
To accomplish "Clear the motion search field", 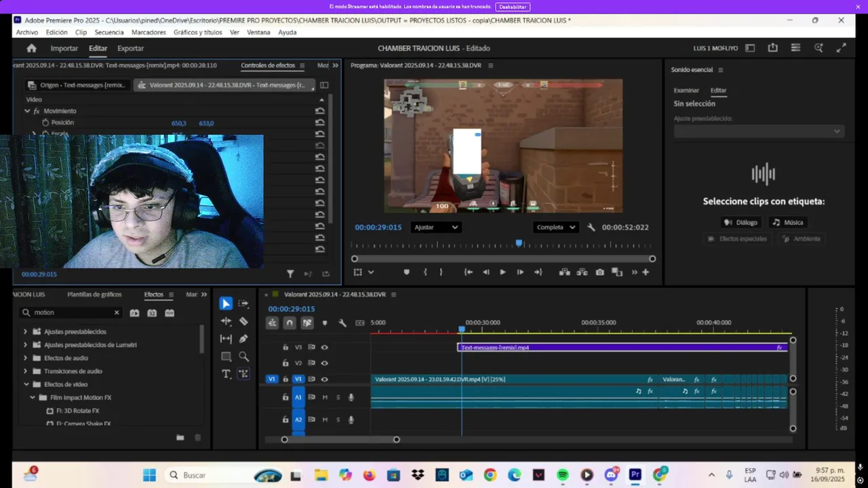I will [x=117, y=313].
